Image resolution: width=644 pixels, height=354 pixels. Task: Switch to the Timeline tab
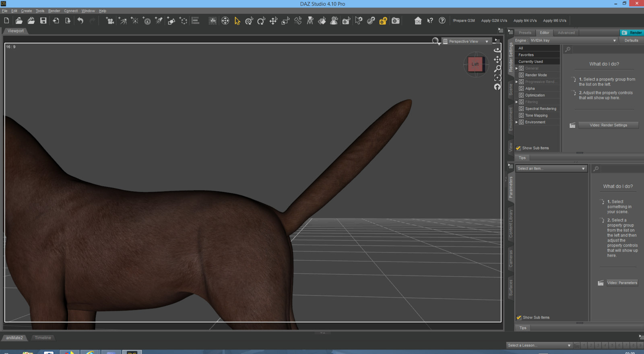(43, 338)
